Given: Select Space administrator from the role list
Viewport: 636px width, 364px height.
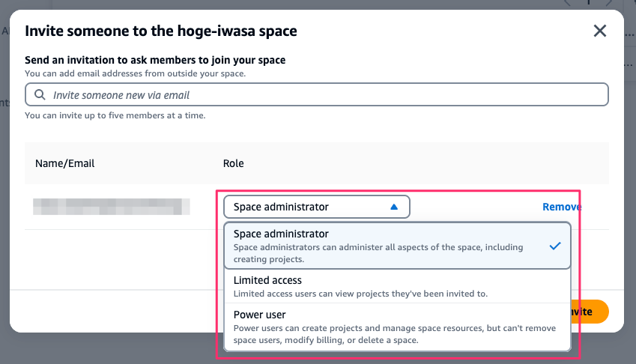Looking at the screenshot, I should 282,234.
